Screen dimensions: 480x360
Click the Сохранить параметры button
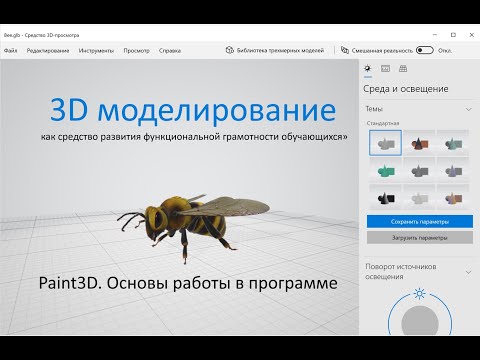420,222
